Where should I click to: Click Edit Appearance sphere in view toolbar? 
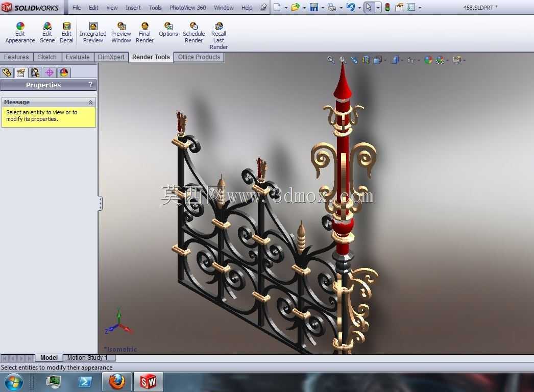coord(428,60)
